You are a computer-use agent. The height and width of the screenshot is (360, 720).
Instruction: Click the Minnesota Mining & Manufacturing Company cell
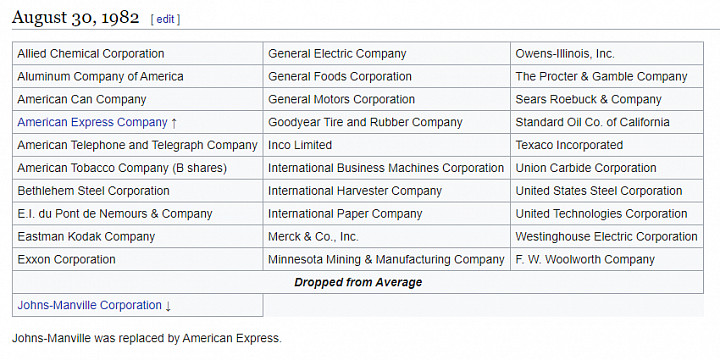point(387,259)
